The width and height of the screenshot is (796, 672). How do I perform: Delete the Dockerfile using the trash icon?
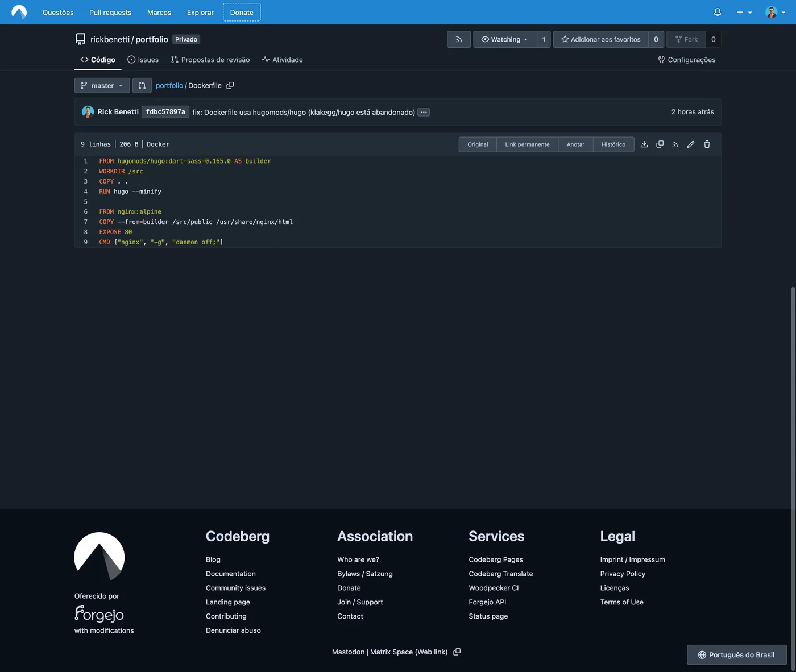pos(707,144)
